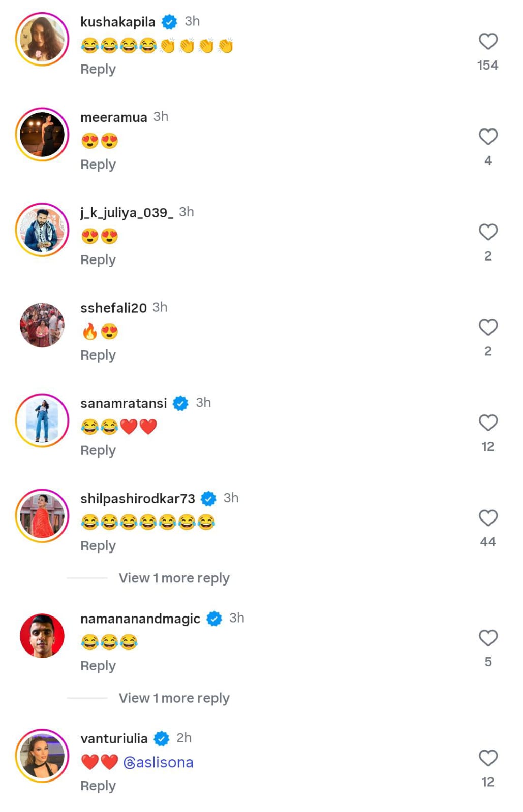View j_k_juliya_039_'s story avatar

pos(42,230)
